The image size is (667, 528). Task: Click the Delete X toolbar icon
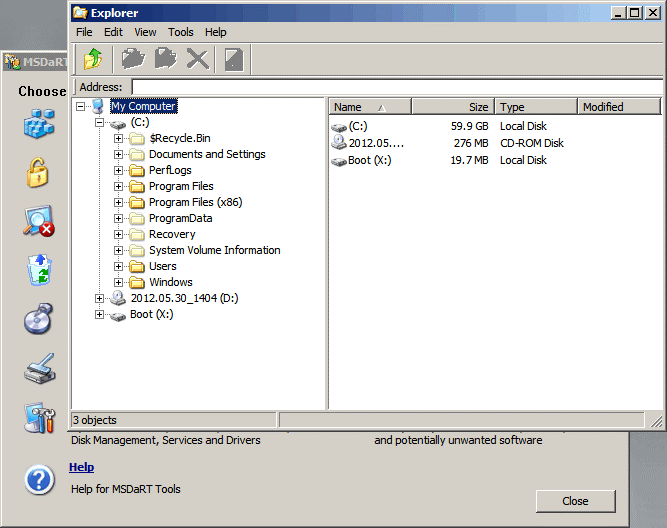point(198,59)
